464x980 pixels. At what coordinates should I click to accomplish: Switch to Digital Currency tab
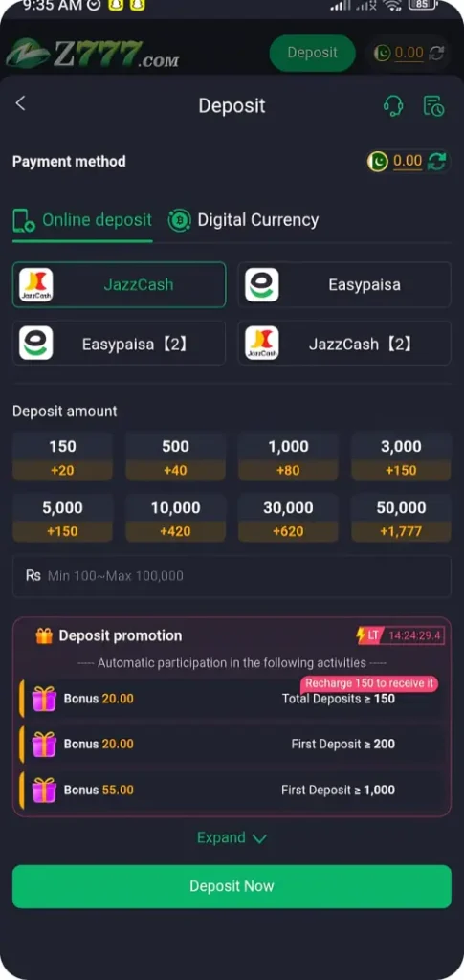point(244,220)
